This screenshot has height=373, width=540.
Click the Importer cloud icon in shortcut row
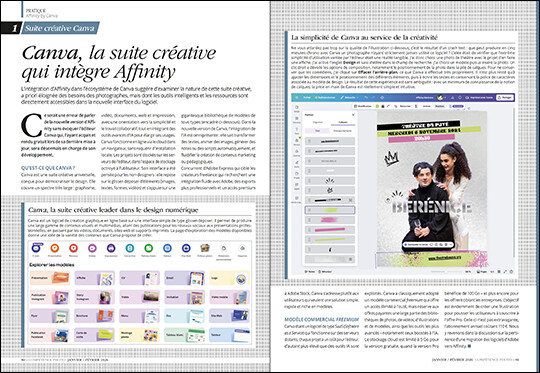(x=242, y=248)
